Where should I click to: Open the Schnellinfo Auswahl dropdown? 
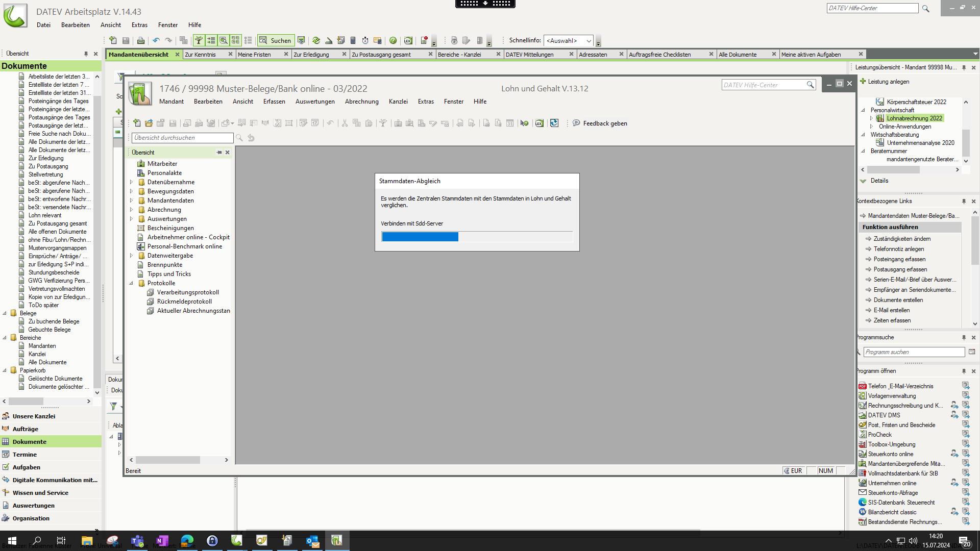point(568,41)
